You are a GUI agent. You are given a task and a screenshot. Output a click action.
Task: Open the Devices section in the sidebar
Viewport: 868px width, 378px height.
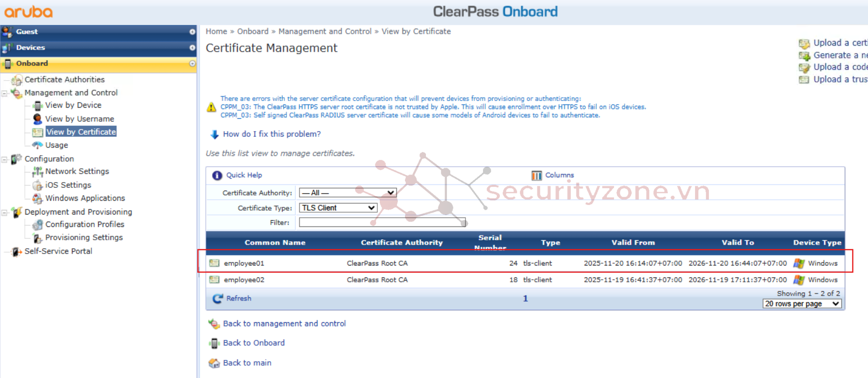[x=98, y=48]
